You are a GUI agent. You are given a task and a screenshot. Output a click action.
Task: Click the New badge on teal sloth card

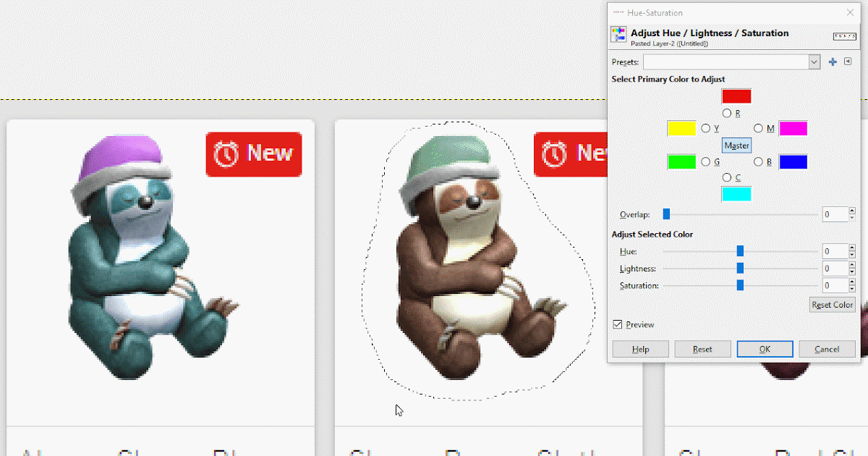coord(254,153)
